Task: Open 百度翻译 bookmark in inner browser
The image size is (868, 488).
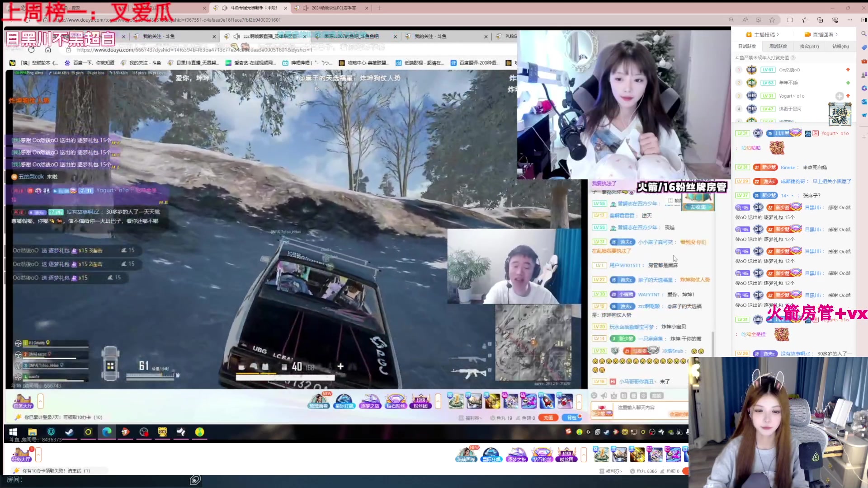Action: coord(476,63)
